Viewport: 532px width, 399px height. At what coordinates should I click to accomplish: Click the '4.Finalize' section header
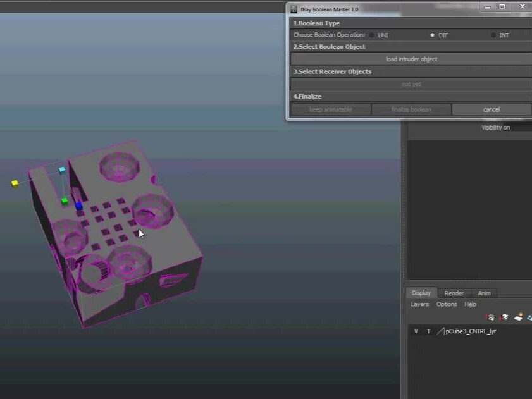click(x=307, y=97)
